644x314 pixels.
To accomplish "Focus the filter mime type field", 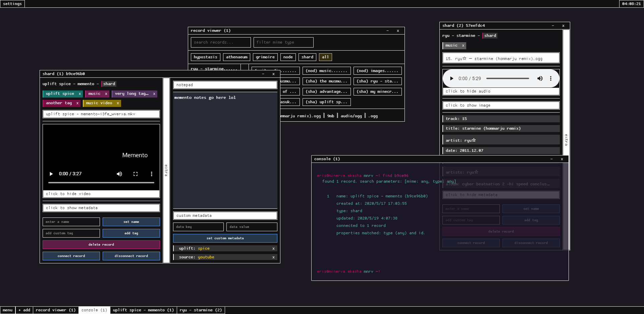I will 283,42.
